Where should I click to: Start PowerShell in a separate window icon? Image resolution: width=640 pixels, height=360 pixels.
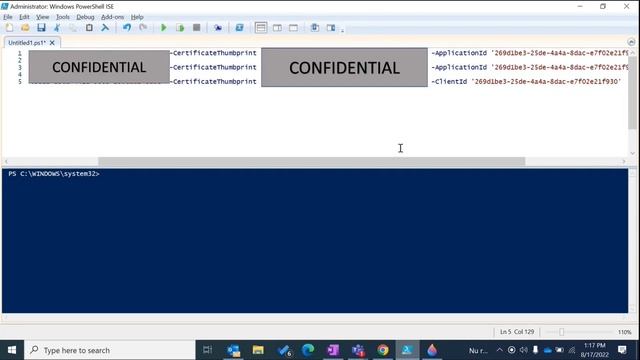(240, 28)
